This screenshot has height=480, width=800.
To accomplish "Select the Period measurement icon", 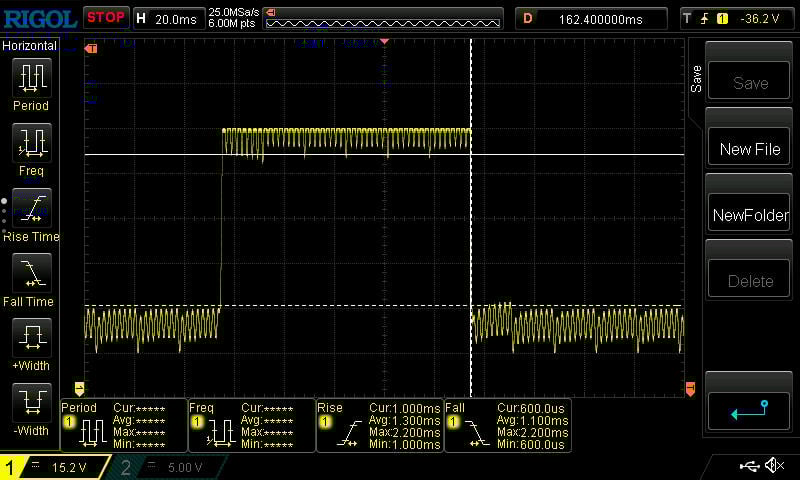I will pos(31,78).
